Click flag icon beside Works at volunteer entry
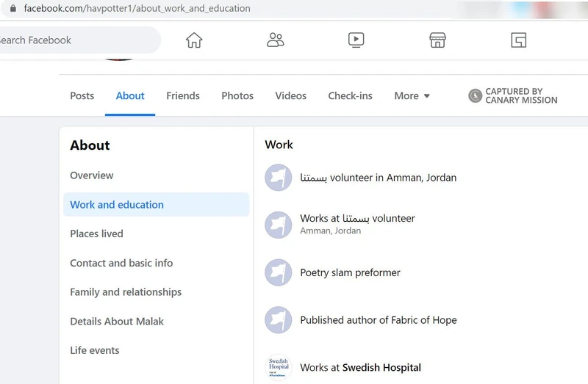This screenshot has width=588, height=384. click(279, 225)
